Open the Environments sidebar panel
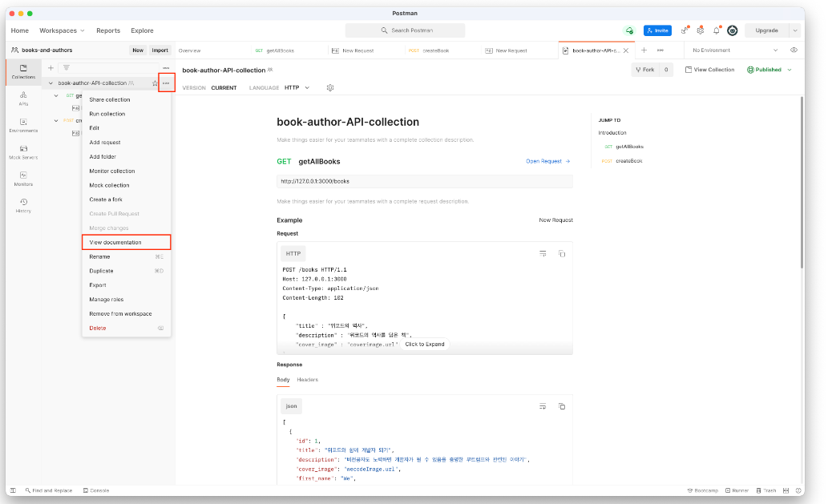828x504 pixels. (x=23, y=125)
